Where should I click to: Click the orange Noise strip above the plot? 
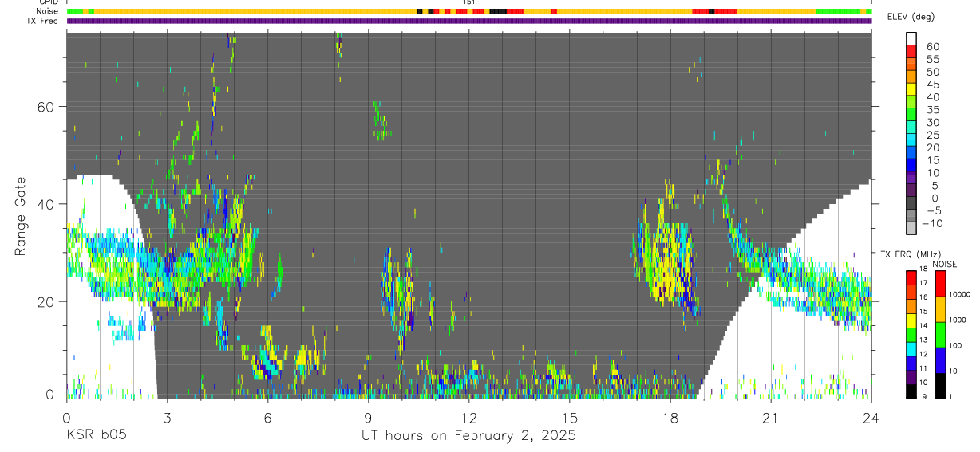469,11
